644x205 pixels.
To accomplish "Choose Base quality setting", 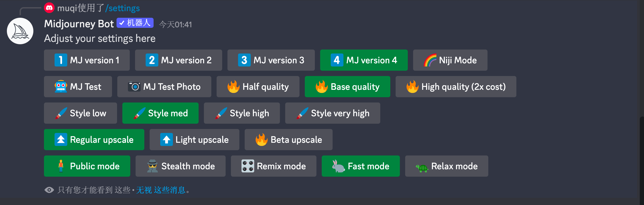I will [x=347, y=87].
